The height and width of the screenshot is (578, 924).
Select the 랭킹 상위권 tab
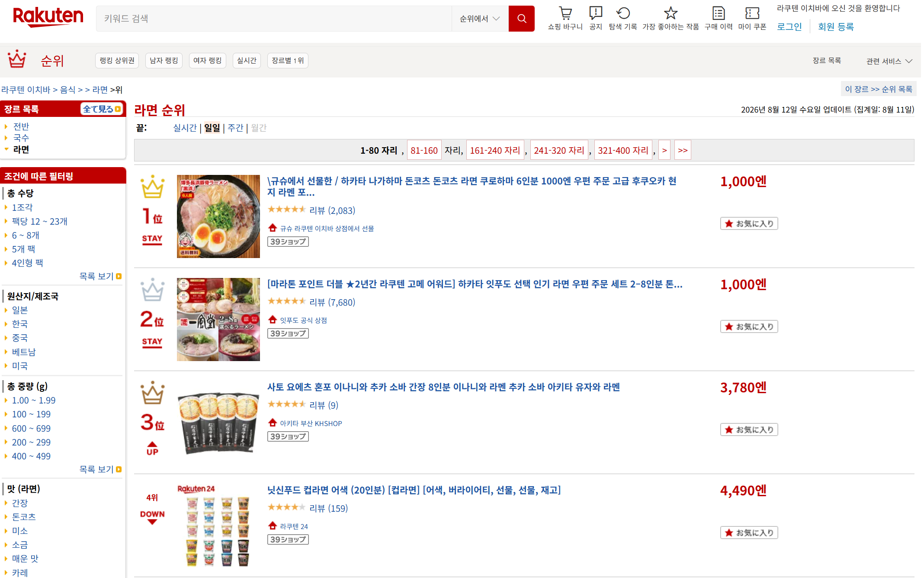(x=117, y=61)
